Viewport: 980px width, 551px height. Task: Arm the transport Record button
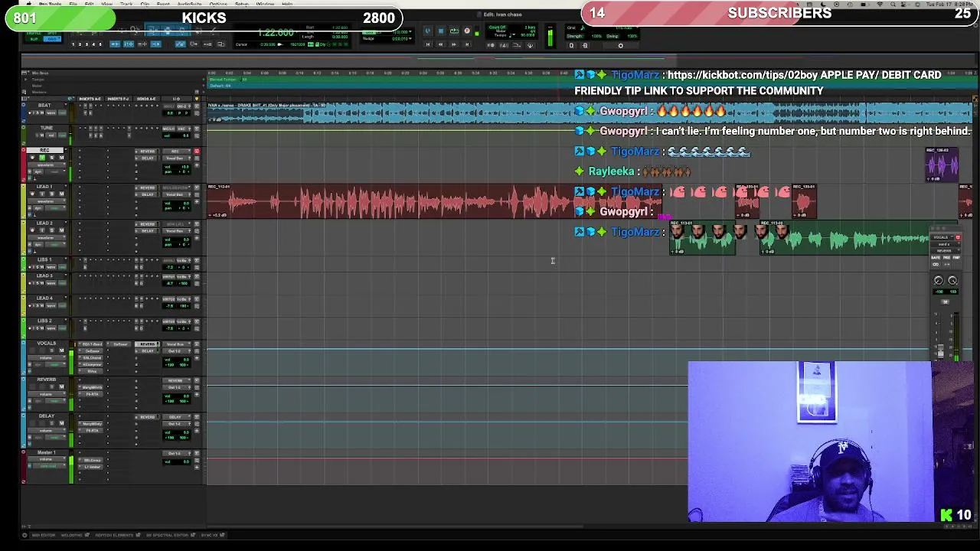(x=467, y=31)
